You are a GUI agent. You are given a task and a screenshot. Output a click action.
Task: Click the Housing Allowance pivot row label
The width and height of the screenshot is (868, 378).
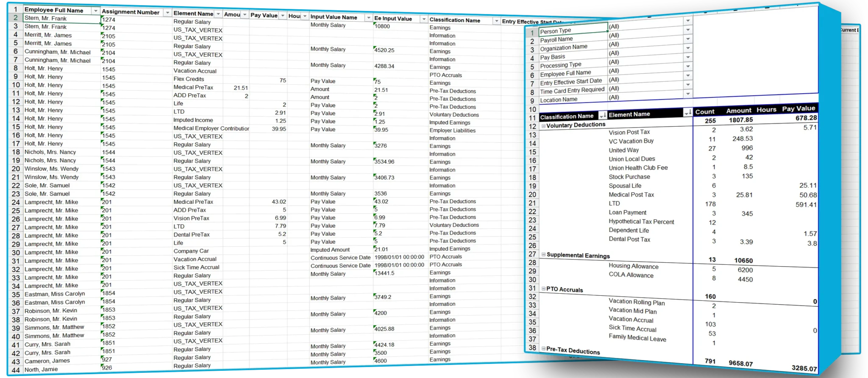point(633,266)
